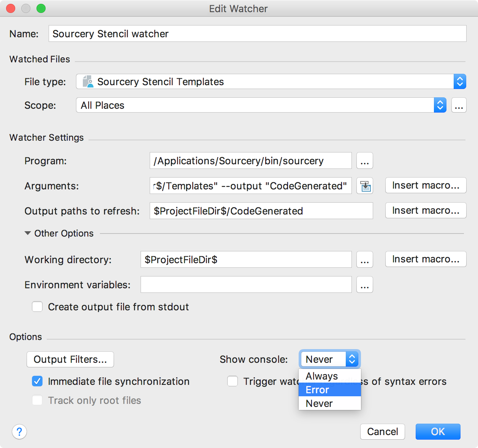Viewport: 478px width, 448px height.
Task: Click the browse button next to Scope
Action: pos(459,105)
